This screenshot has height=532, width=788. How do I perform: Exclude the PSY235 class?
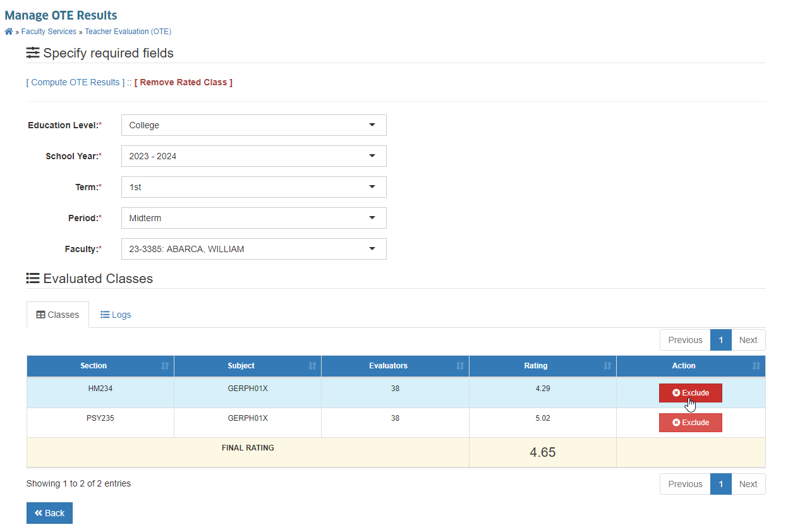click(x=690, y=423)
